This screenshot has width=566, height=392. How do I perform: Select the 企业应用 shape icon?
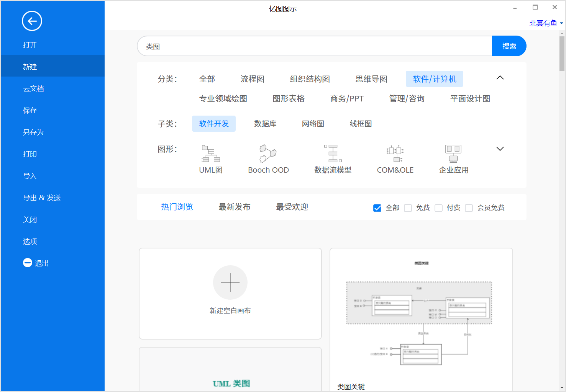pos(453,154)
